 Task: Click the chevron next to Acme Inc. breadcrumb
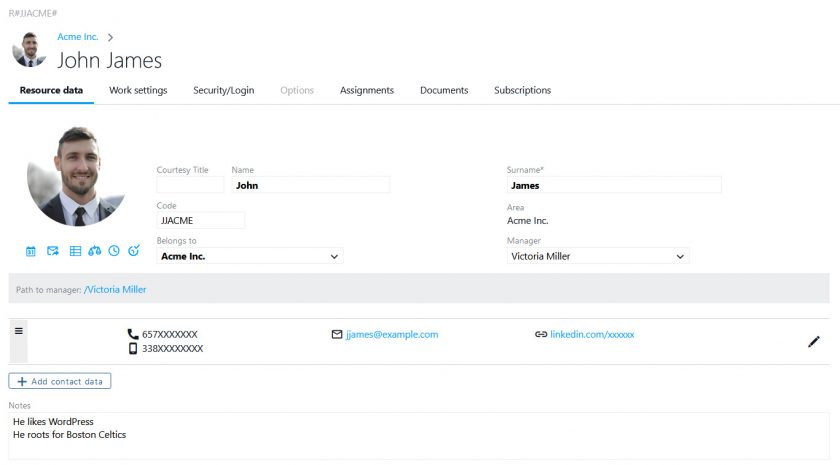[x=110, y=38]
